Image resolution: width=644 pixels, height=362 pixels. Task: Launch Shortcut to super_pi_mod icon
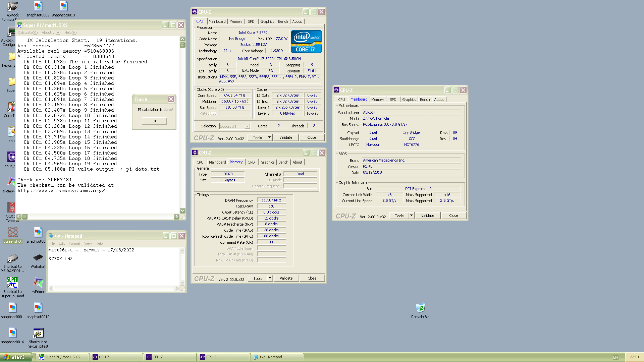12,288
